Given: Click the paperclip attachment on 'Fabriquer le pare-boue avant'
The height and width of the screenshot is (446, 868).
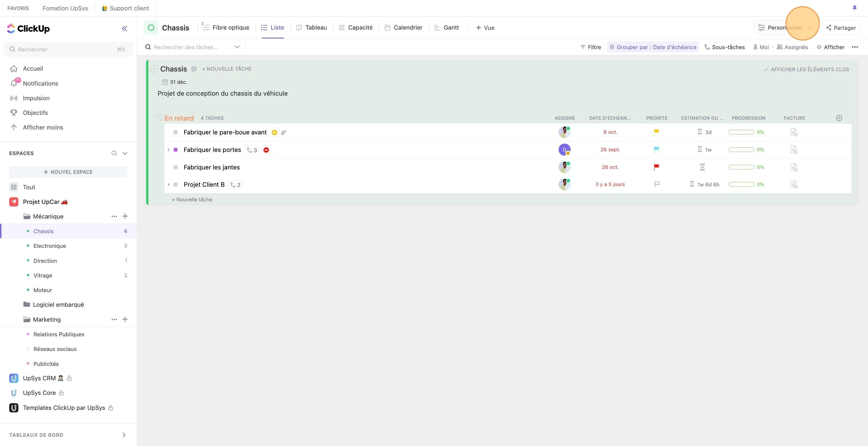Looking at the screenshot, I should tap(283, 132).
